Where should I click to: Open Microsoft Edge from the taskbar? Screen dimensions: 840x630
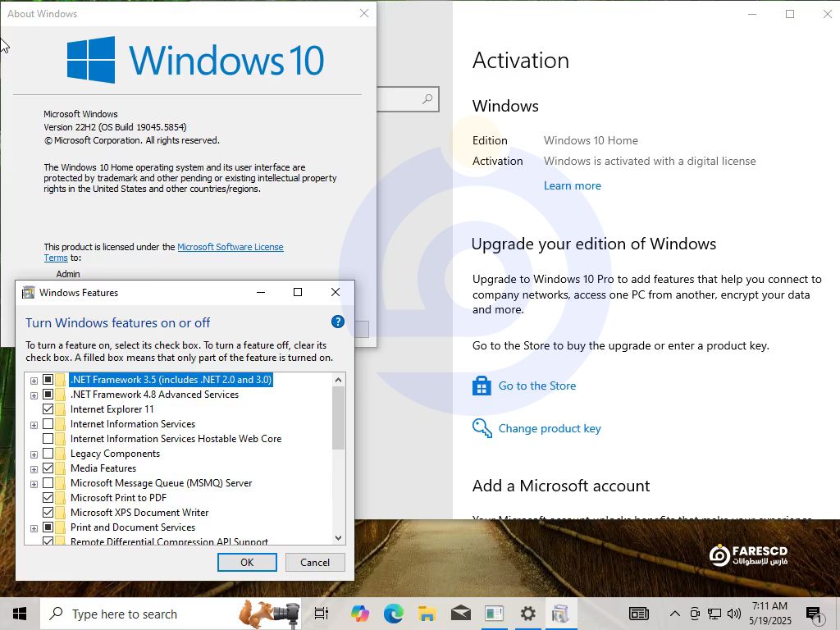(393, 614)
